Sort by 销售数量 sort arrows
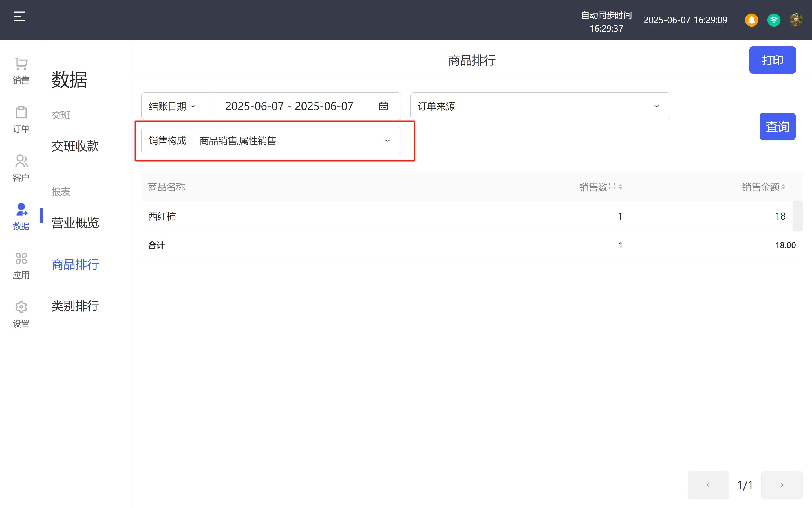 coord(620,187)
